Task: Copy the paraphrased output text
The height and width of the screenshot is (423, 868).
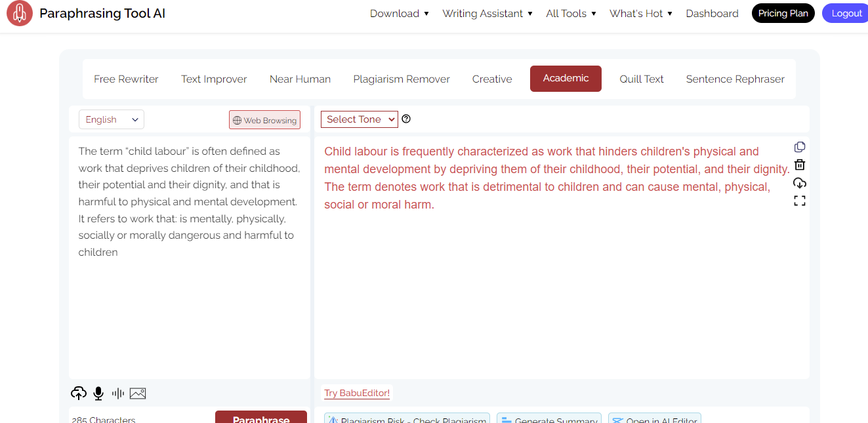Action: point(799,147)
